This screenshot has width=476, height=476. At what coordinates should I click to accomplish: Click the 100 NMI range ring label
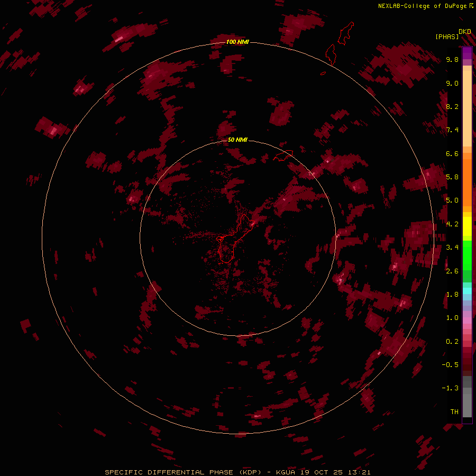237,42
